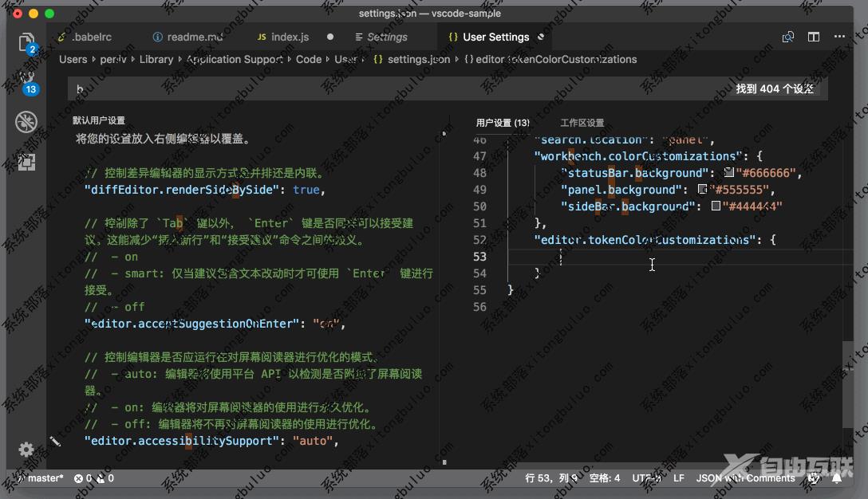Image resolution: width=868 pixels, height=499 pixels.
Task: Expand the Code breadcrumb
Action: [x=308, y=59]
